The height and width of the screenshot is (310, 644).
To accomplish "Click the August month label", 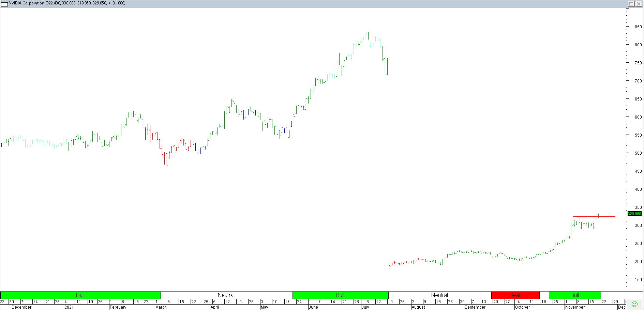I will pos(418,307).
